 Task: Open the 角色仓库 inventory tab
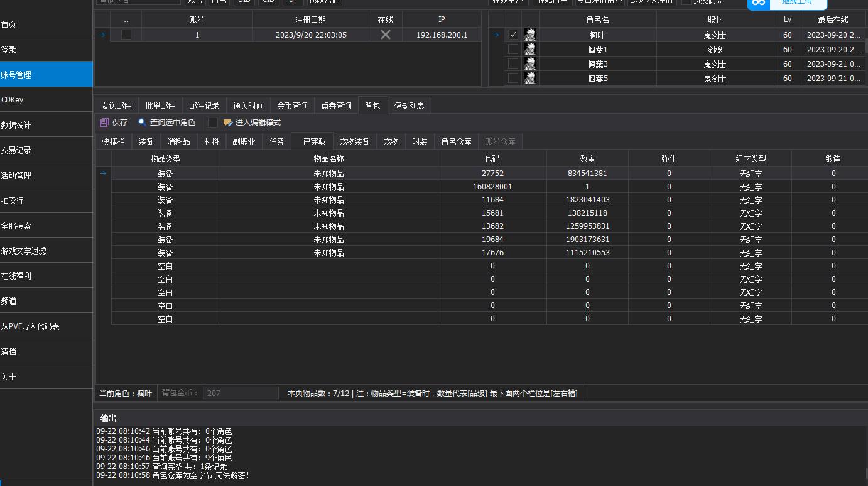tap(456, 141)
